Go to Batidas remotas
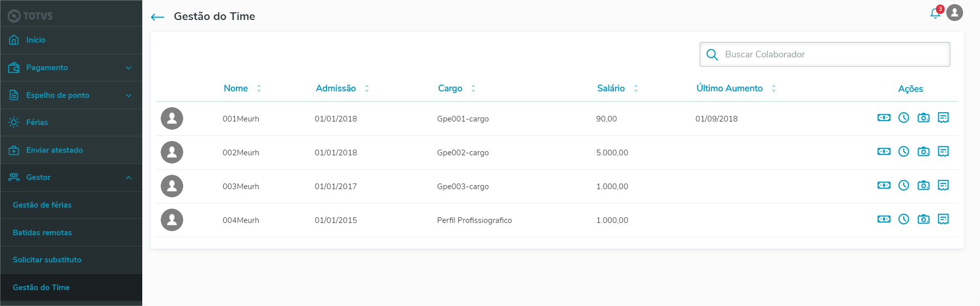980x306 pixels. [42, 233]
